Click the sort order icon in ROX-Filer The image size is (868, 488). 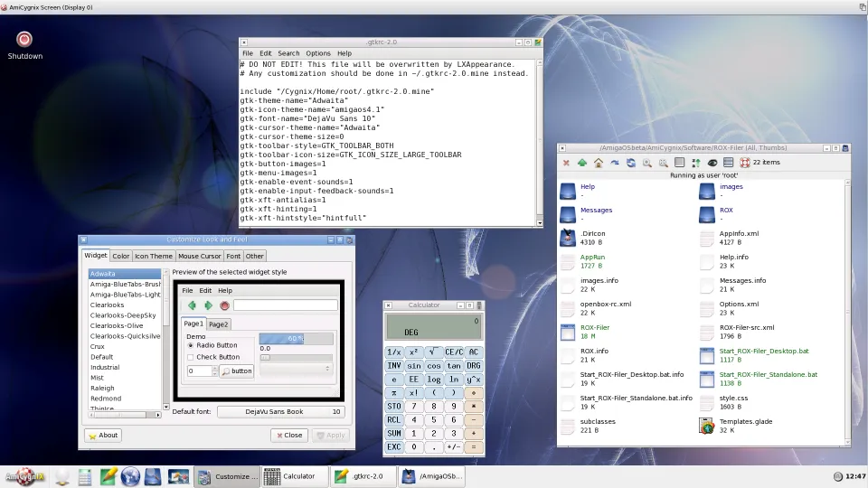click(696, 163)
